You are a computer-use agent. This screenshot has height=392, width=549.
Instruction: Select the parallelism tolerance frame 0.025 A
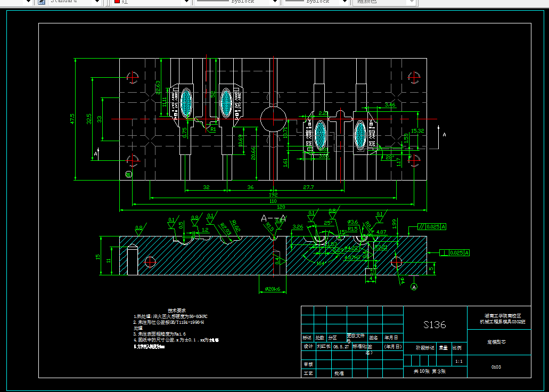point(431,227)
